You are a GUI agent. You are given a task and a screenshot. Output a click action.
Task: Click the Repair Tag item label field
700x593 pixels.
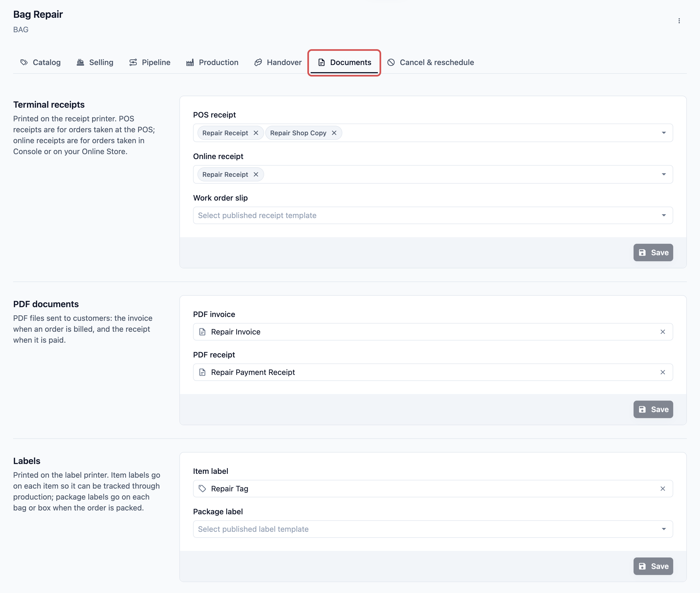click(x=433, y=488)
